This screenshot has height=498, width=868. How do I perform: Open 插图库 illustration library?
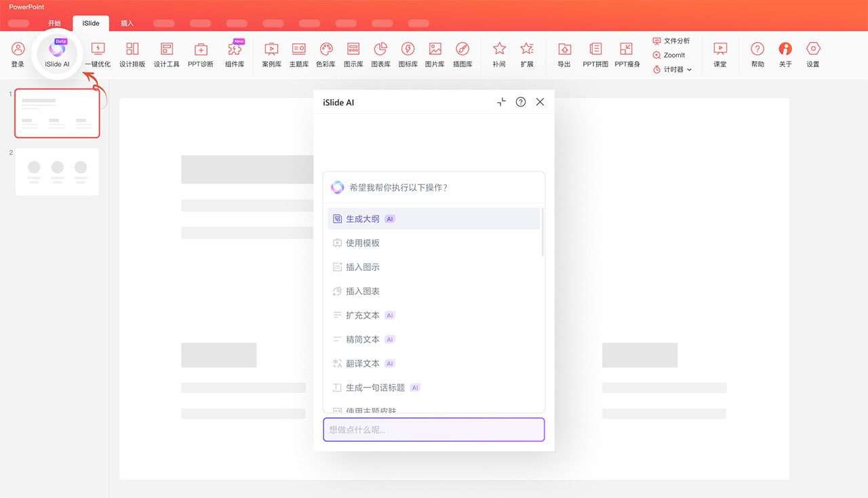[462, 54]
